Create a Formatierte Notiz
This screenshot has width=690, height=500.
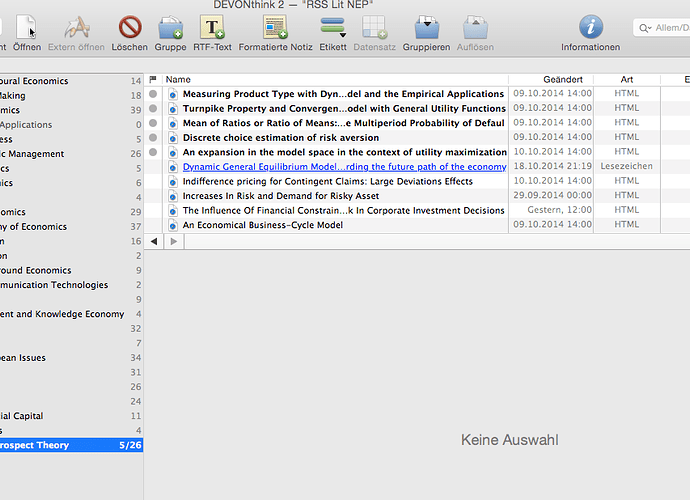coord(275,27)
